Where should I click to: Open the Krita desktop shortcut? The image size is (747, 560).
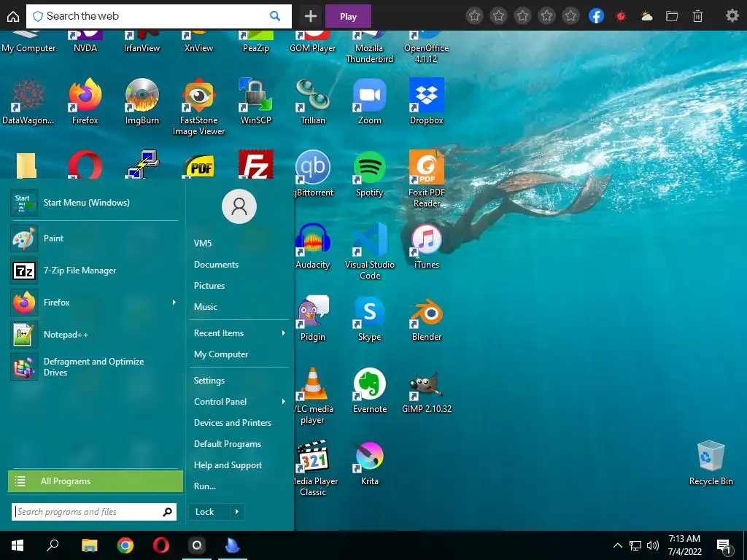tap(370, 463)
